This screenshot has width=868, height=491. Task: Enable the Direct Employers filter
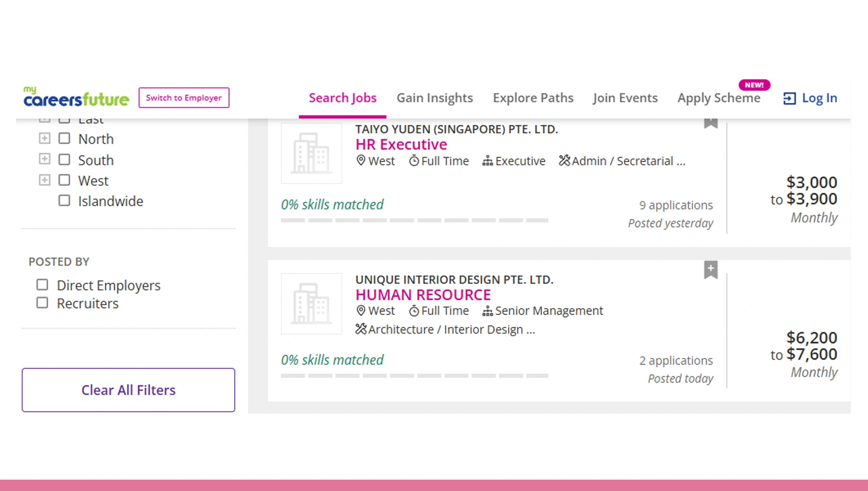(42, 285)
